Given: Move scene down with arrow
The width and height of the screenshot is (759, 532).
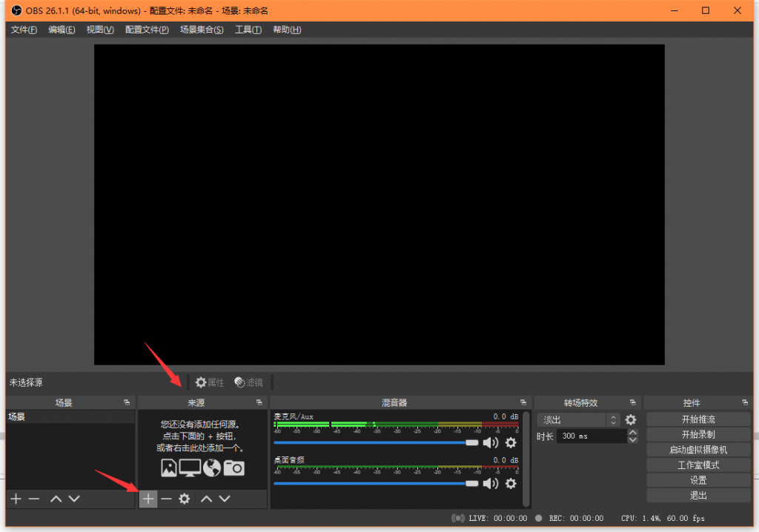Looking at the screenshot, I should click(74, 499).
